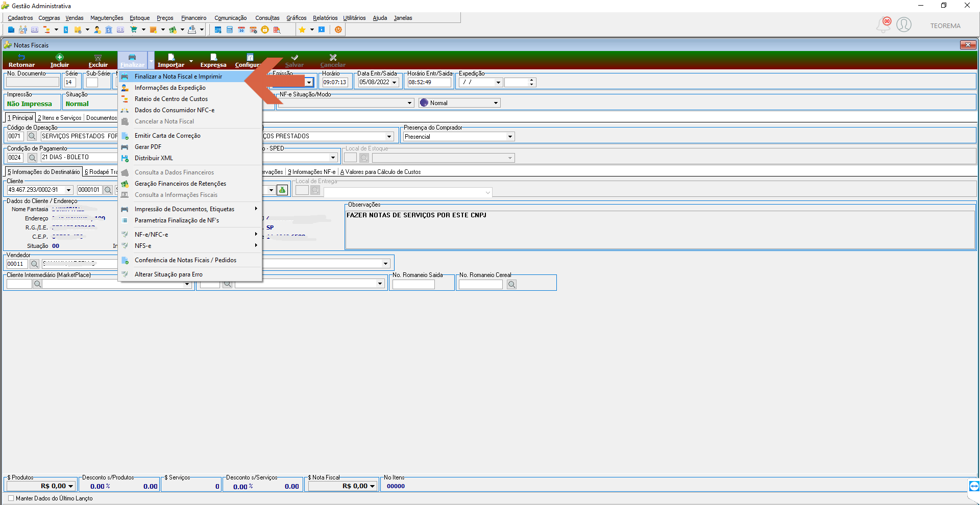The height and width of the screenshot is (505, 980).
Task: Click the padlock icon in main toolbar
Action: 265,30
